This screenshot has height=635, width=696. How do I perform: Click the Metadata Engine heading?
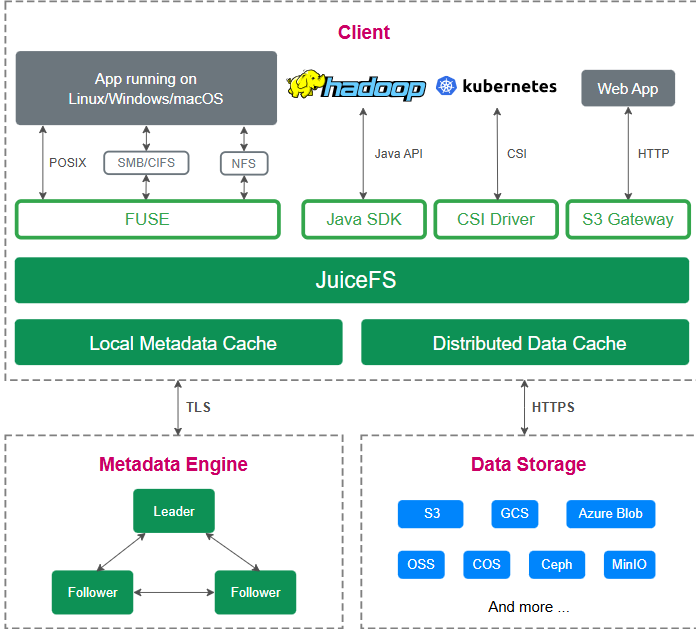click(x=173, y=465)
